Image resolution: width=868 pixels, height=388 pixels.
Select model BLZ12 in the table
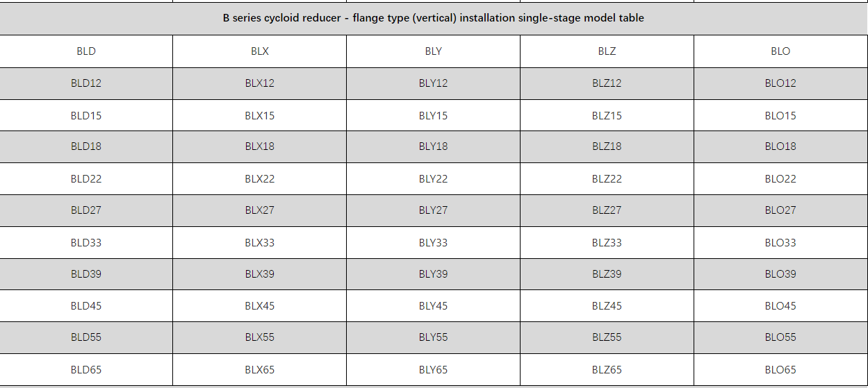point(607,83)
